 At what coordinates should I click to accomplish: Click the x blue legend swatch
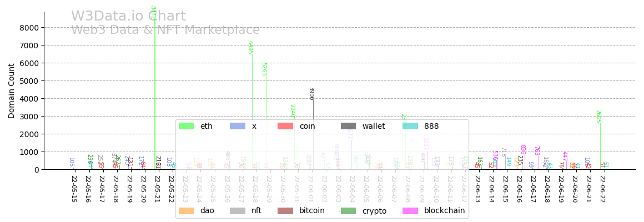(237, 127)
